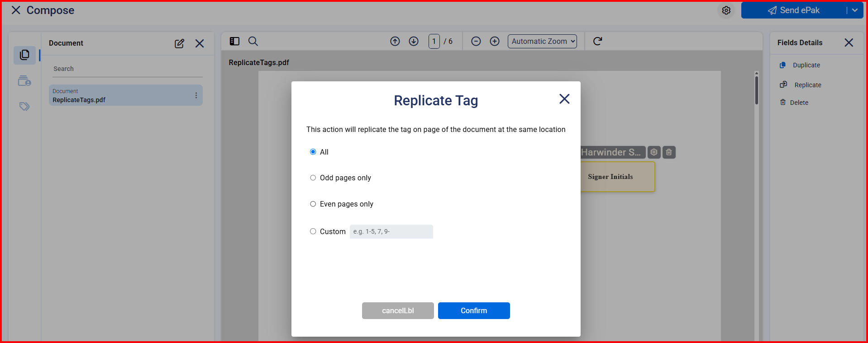Select the Odd pages only option

[313, 178]
